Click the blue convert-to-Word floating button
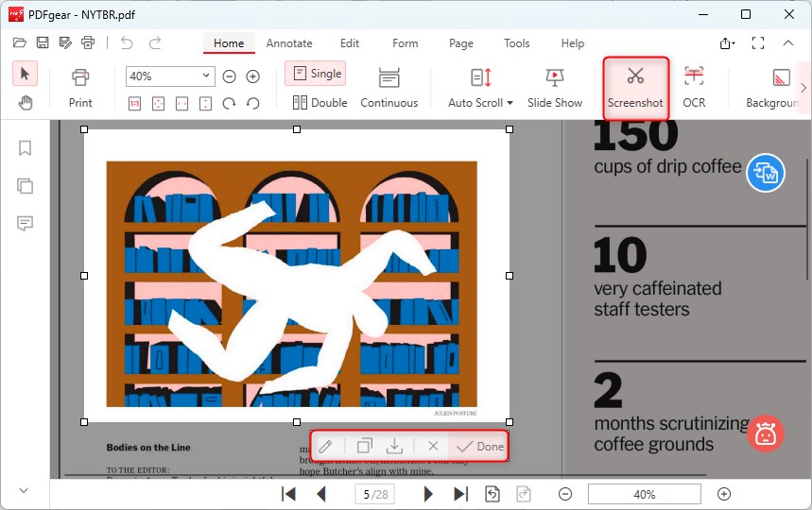The width and height of the screenshot is (812, 510). (x=766, y=174)
